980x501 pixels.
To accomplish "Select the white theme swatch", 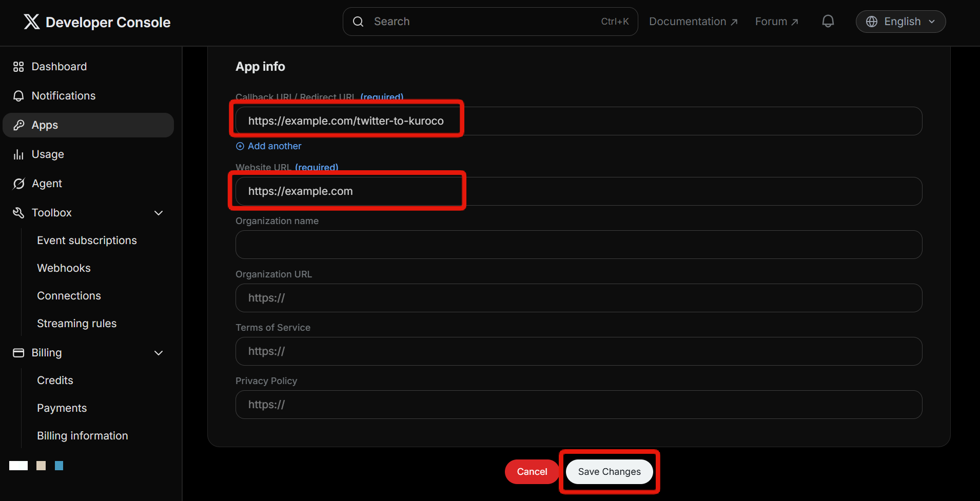I will (x=18, y=466).
